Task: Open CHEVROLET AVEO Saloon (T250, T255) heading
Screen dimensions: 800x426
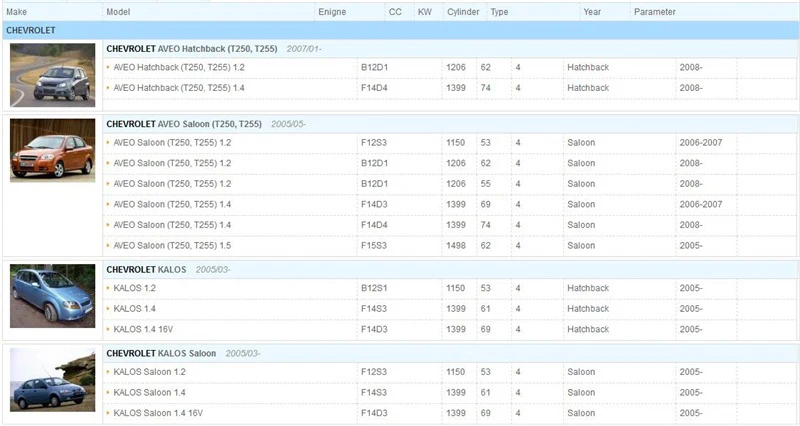Action: [x=184, y=124]
